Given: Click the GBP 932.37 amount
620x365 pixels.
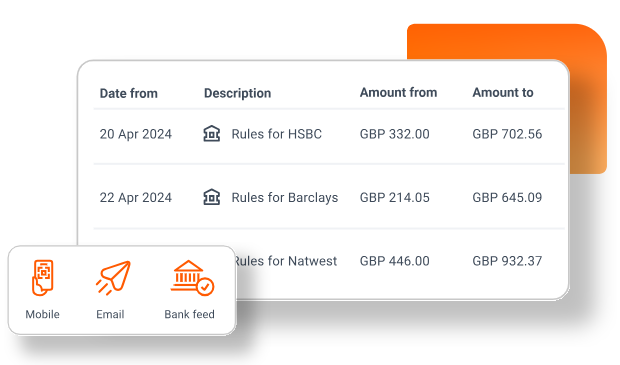Looking at the screenshot, I should tap(507, 261).
